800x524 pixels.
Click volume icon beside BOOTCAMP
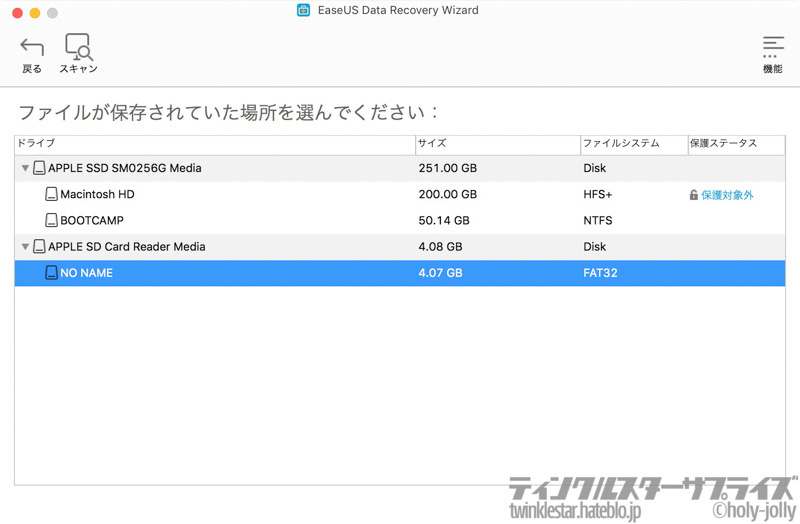coord(52,220)
